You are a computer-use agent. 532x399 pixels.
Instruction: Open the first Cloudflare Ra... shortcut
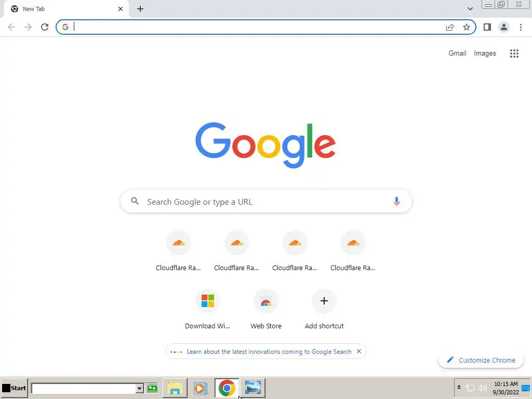click(179, 251)
